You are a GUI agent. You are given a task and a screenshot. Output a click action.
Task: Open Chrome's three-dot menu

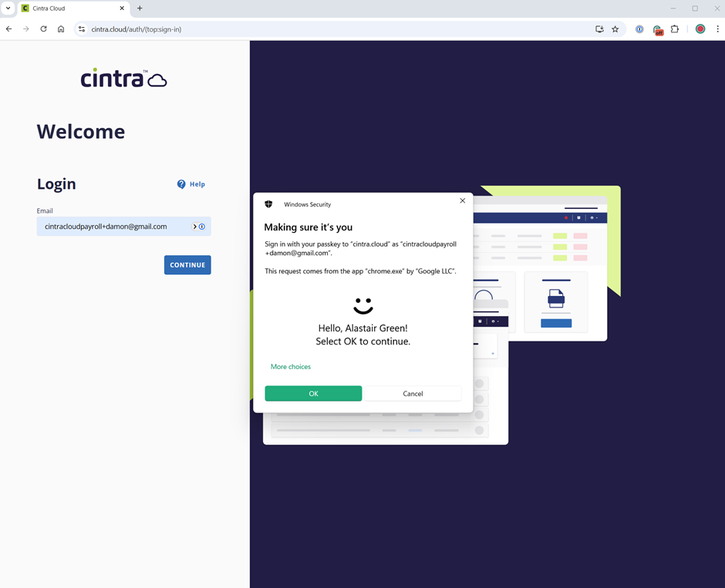click(x=717, y=29)
